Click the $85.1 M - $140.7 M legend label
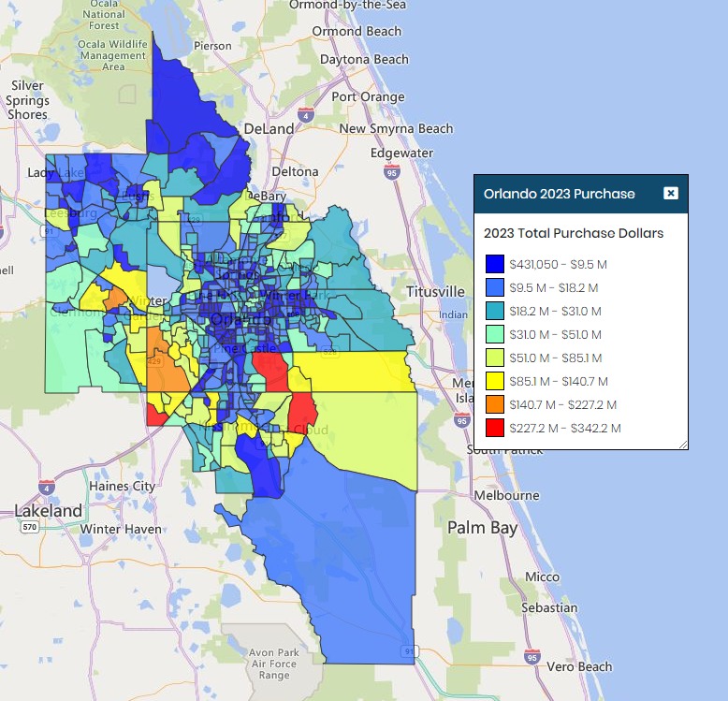Screen dimensions: 728x701 (559, 382)
